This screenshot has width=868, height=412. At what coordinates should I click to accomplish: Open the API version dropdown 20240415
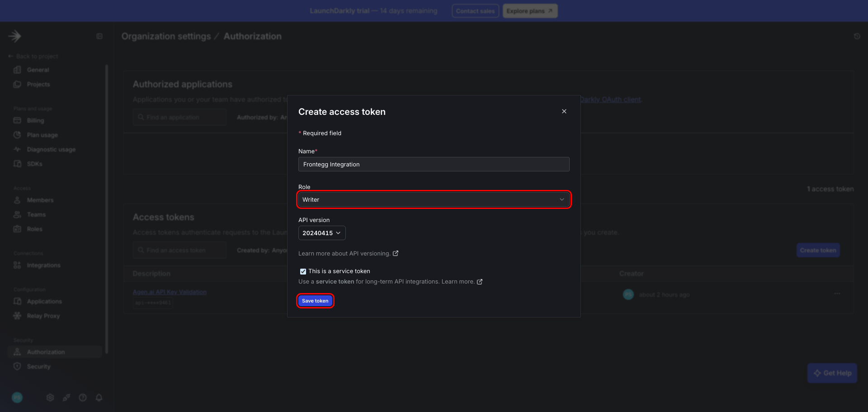click(322, 233)
